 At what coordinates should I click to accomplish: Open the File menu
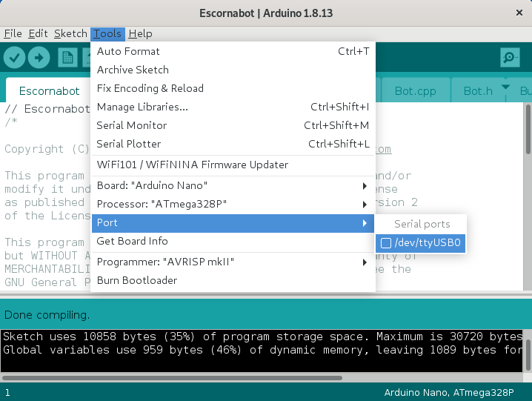(x=13, y=33)
